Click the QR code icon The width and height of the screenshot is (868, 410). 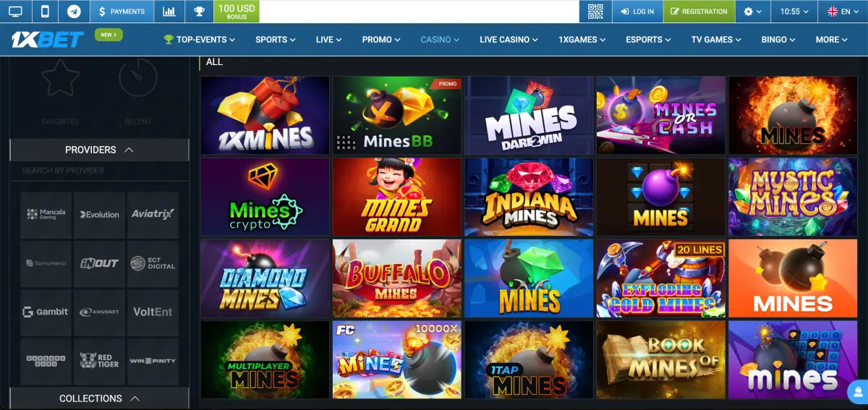tap(595, 12)
